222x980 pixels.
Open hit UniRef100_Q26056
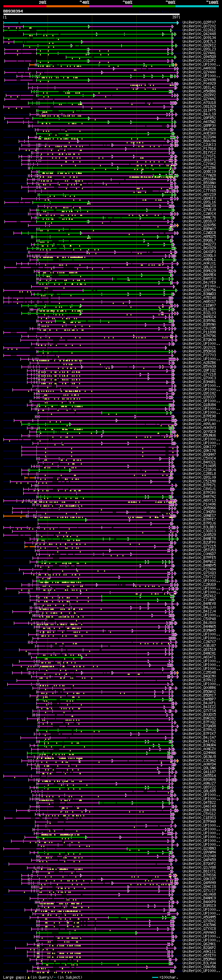[x=199, y=225]
